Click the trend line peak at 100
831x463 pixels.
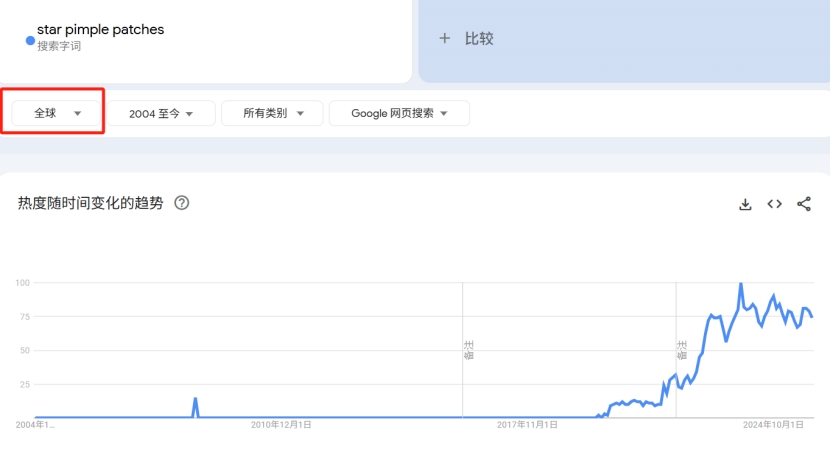741,284
